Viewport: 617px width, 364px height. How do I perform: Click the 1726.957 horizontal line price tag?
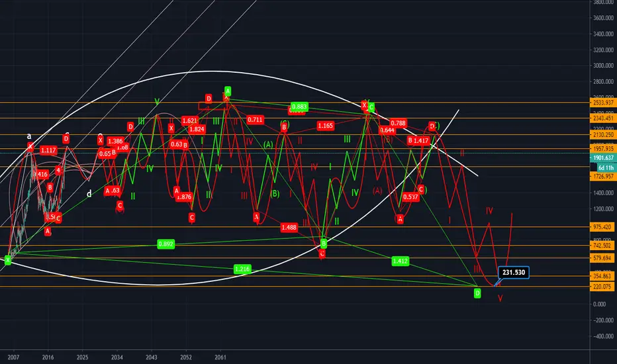(603, 177)
